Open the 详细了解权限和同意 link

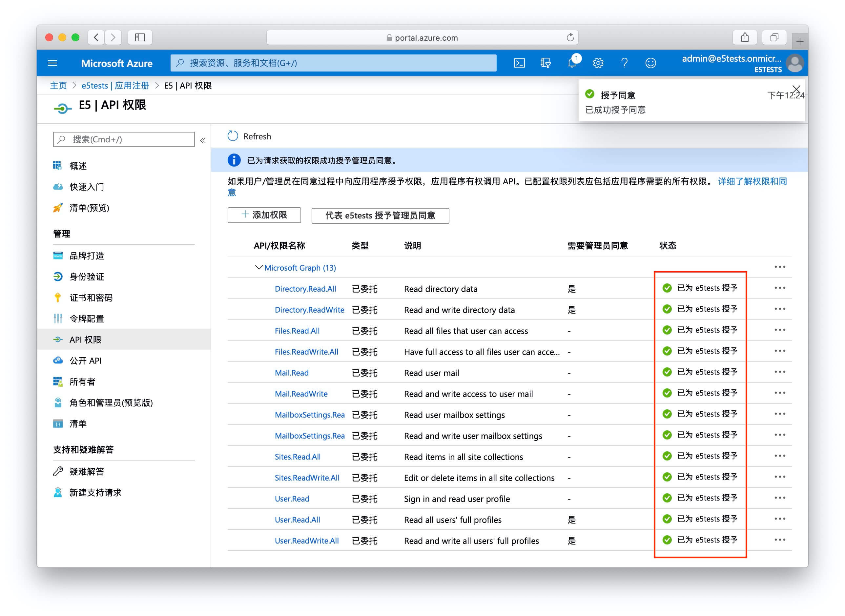752,182
